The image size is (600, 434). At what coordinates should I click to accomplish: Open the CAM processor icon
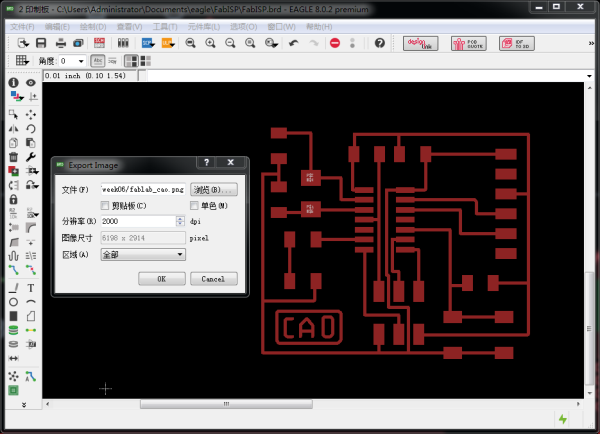78,43
